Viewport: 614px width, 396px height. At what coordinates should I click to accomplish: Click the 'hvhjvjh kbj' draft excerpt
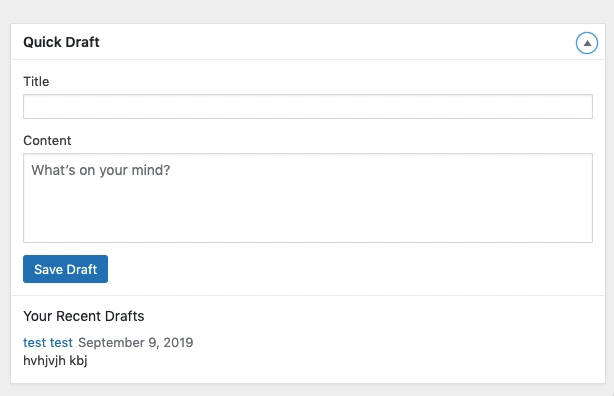point(55,360)
